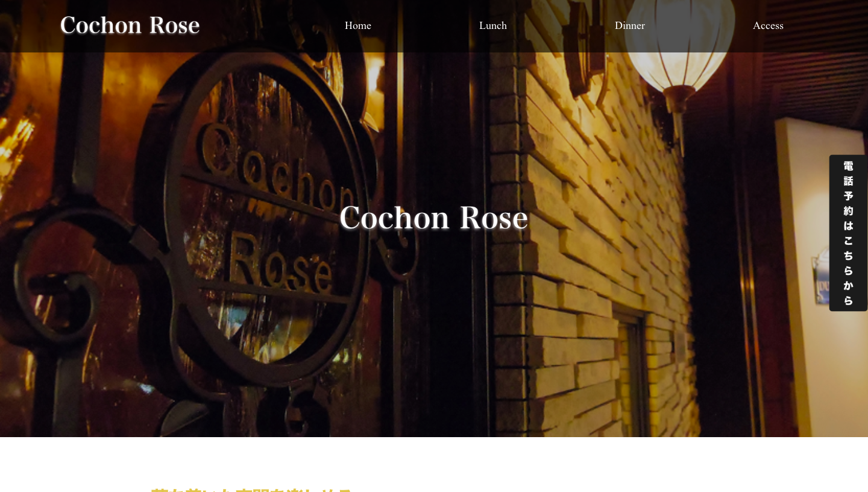Click the Cochon Rose header logo
The height and width of the screenshot is (492, 868).
(x=130, y=25)
